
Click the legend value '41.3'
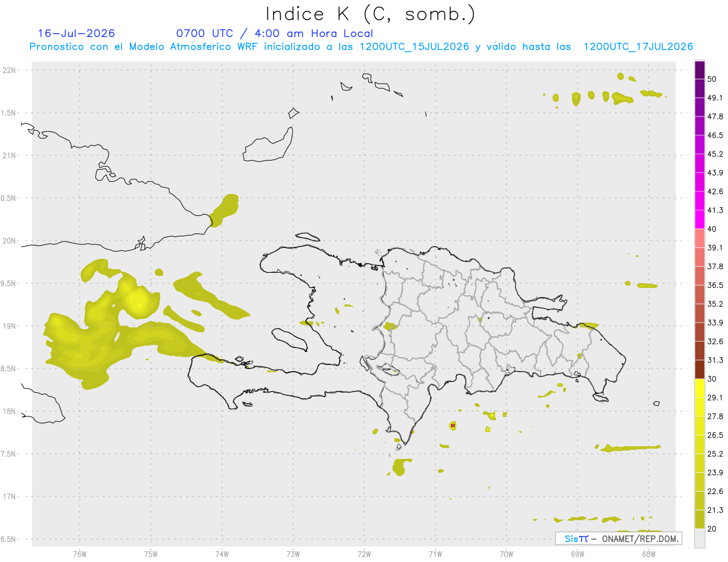click(x=715, y=210)
